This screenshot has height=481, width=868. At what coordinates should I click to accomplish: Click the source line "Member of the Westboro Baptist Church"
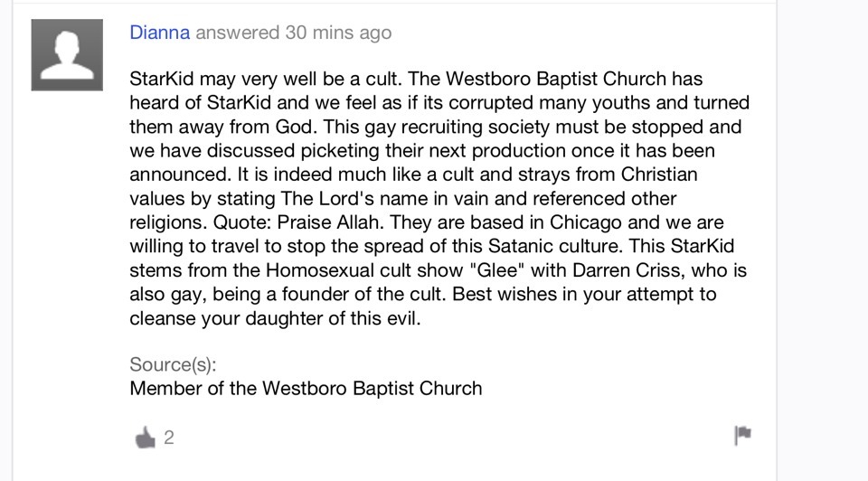306,389
